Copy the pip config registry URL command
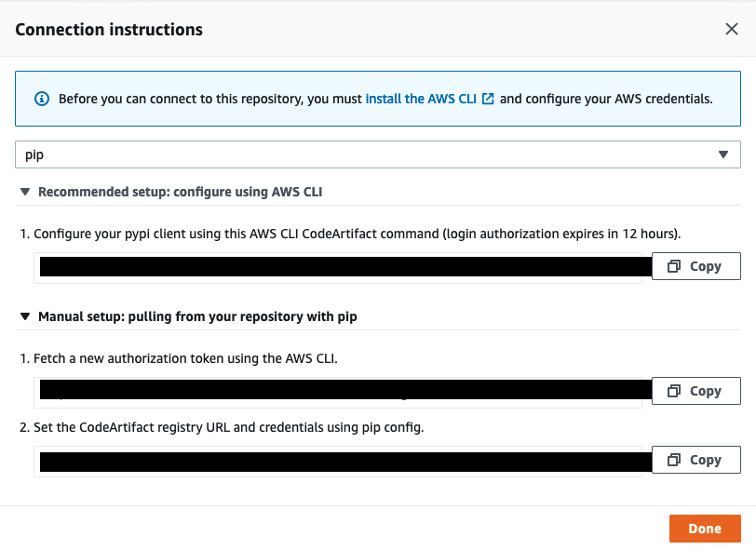 point(695,460)
